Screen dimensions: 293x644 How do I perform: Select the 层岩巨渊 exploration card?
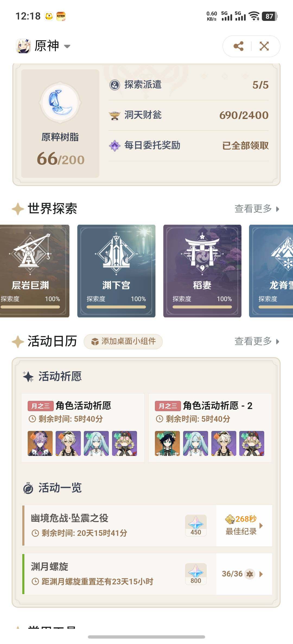click(x=35, y=271)
